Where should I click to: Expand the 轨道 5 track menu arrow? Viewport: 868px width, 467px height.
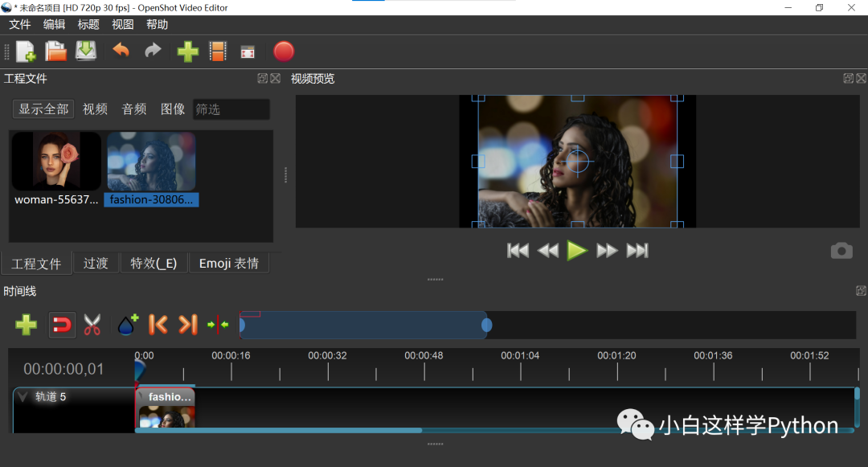click(x=23, y=396)
